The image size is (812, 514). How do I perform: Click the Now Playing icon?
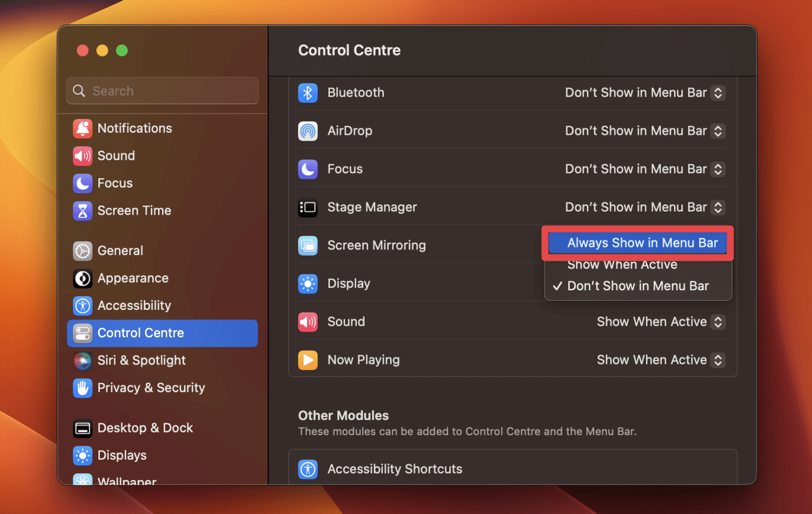point(308,360)
